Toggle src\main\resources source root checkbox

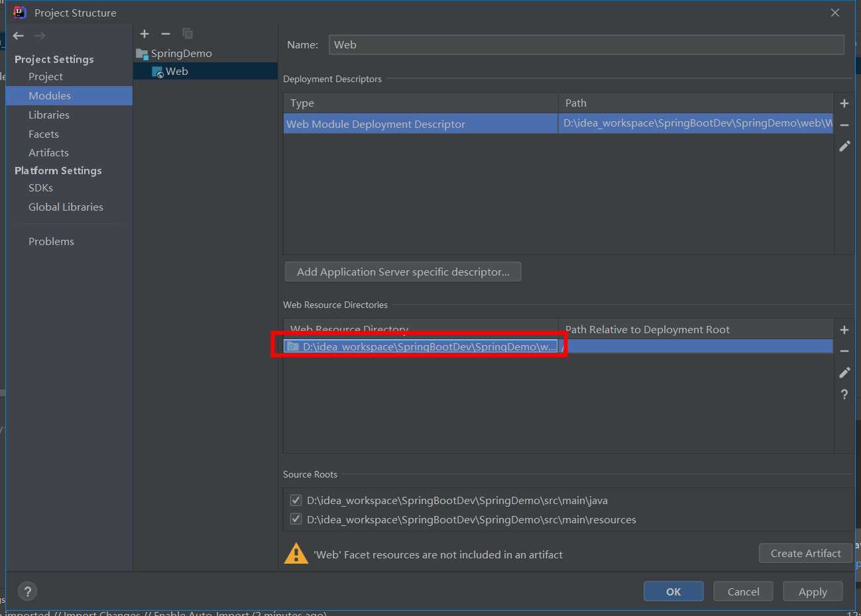click(296, 519)
